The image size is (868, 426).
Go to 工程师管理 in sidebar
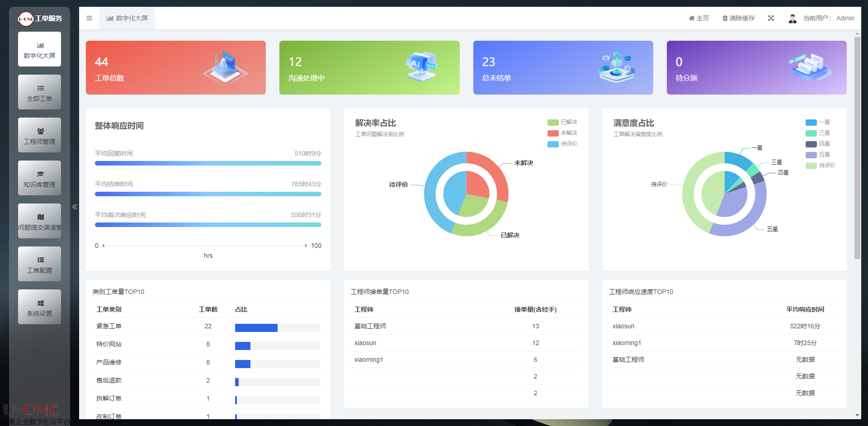pyautogui.click(x=39, y=135)
